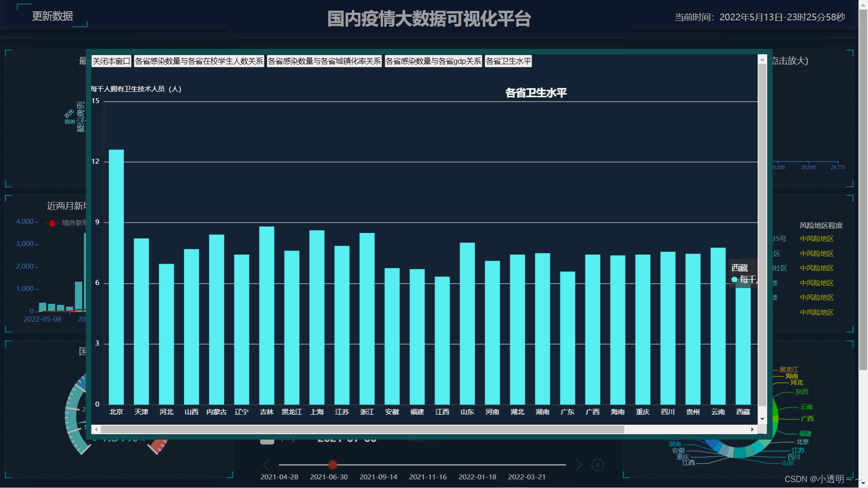Select timeline date 2022-01-18
Screen dimensions: 868x488
[x=477, y=477]
